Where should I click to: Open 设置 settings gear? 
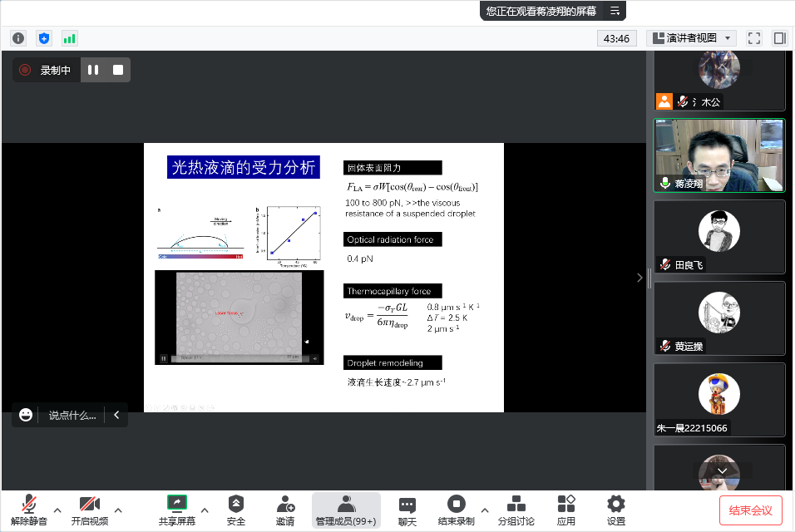[615, 510]
